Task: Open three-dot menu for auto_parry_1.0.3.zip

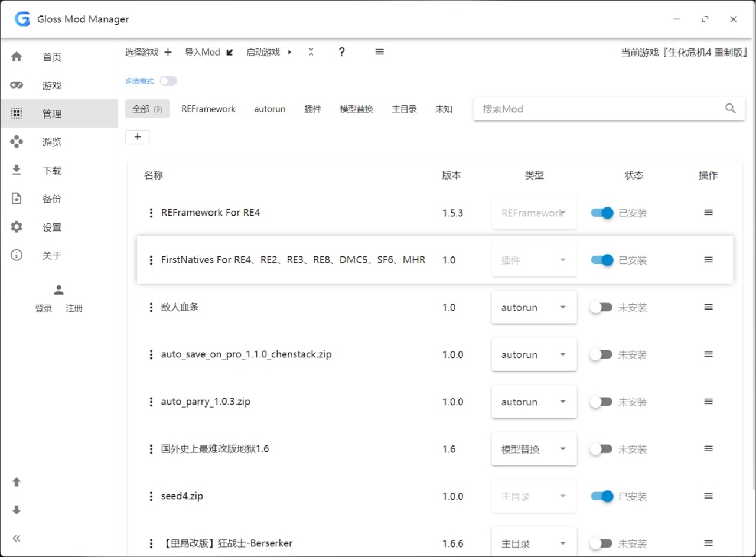Action: point(151,402)
